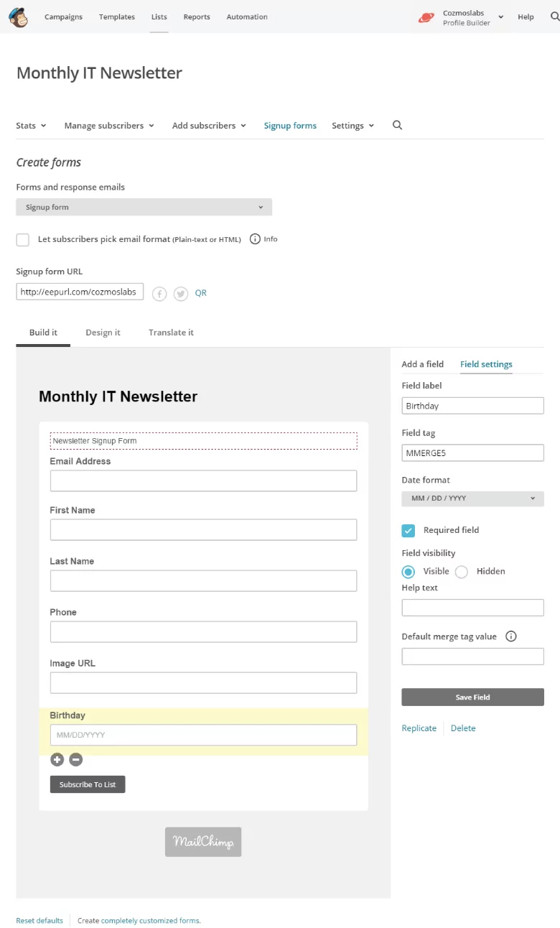This screenshot has height=928, width=560.
Task: Add a field with the plus icon
Action: click(57, 759)
